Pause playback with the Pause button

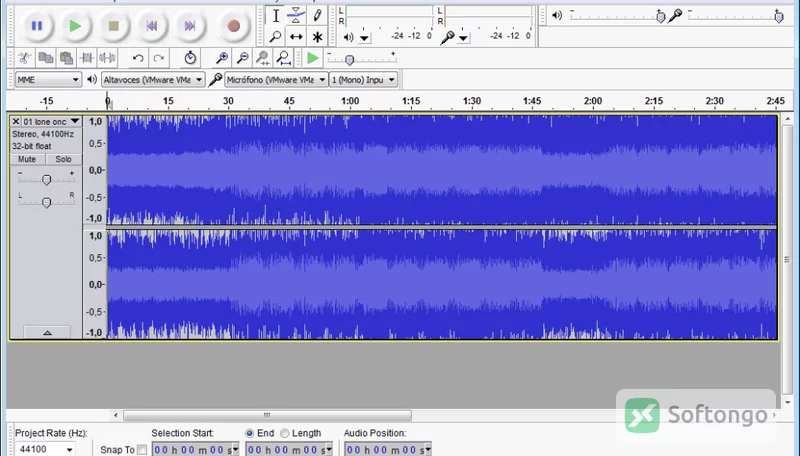(37, 26)
